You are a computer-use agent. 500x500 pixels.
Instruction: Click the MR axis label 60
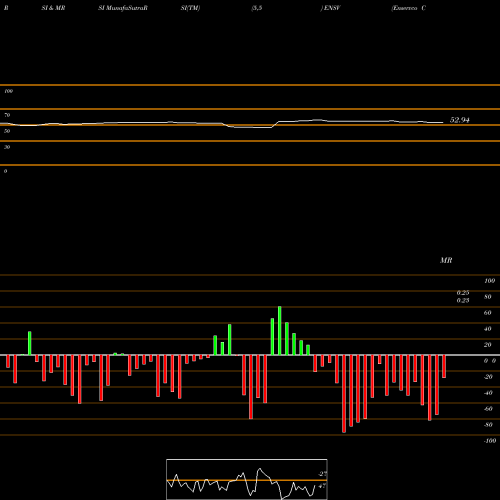488,313
